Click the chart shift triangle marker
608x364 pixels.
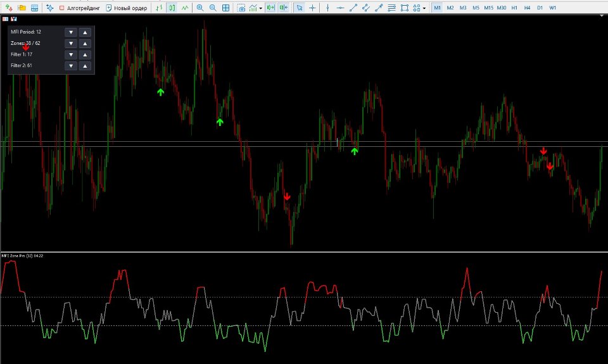click(x=602, y=15)
